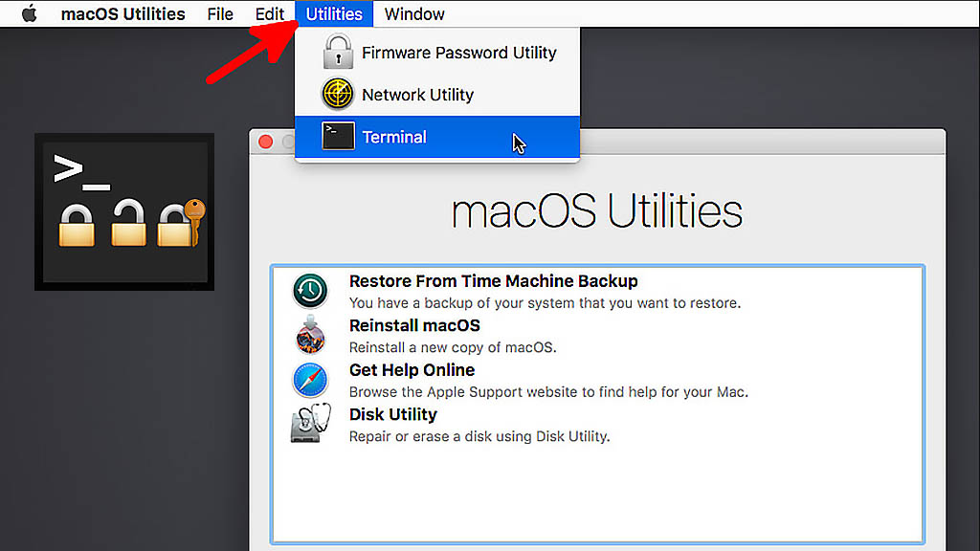
Task: Open the macOS Utilities app menu
Action: [x=123, y=13]
